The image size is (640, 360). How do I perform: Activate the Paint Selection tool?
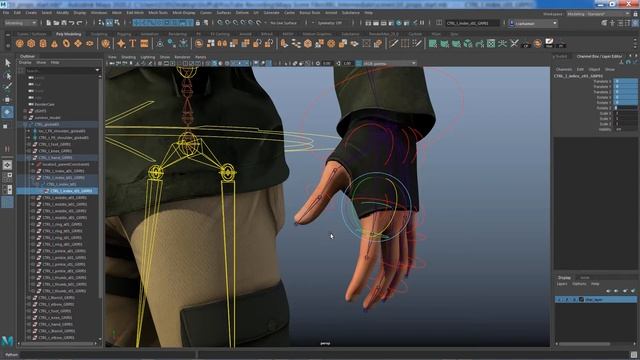[7, 87]
